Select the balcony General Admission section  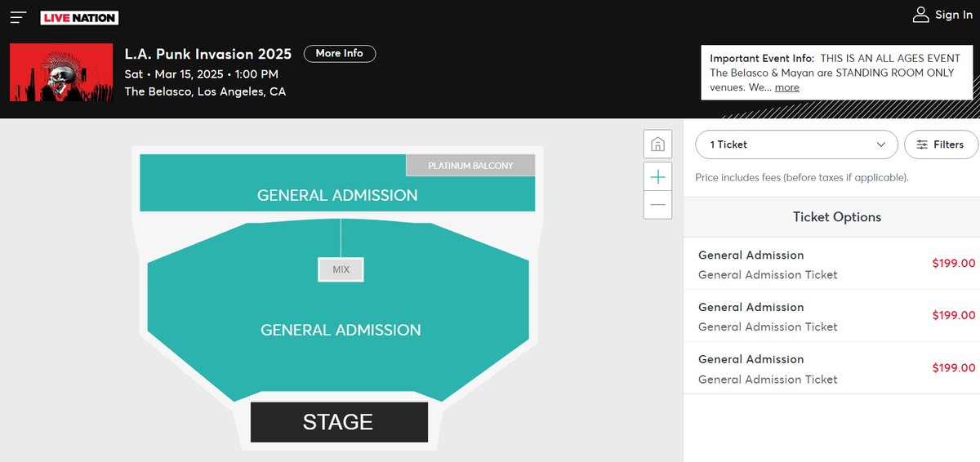tap(336, 194)
